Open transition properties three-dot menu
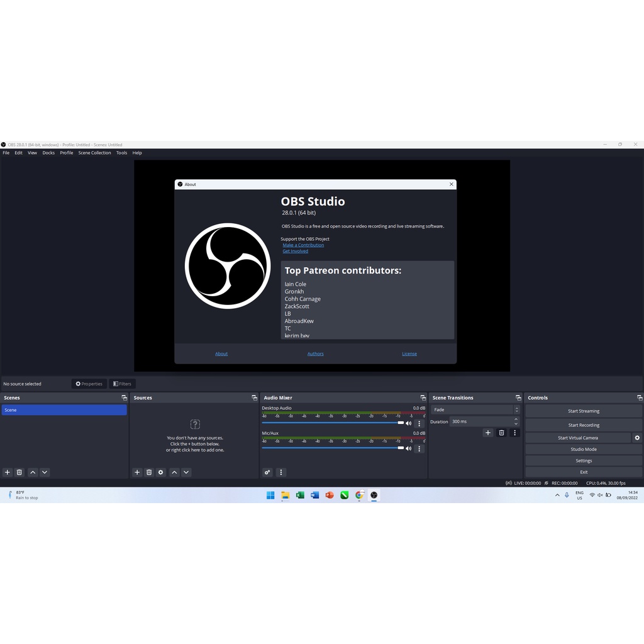644x644 pixels. [514, 433]
